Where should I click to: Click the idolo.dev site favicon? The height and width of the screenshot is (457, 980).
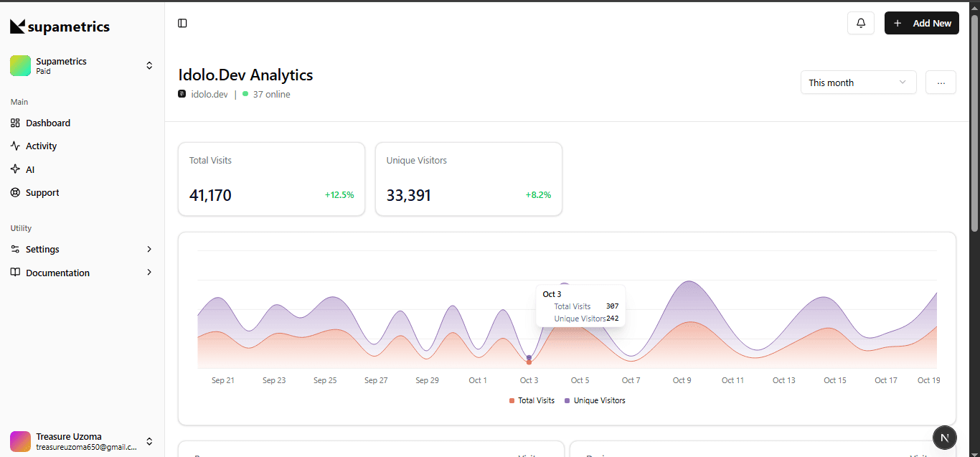[x=182, y=94]
